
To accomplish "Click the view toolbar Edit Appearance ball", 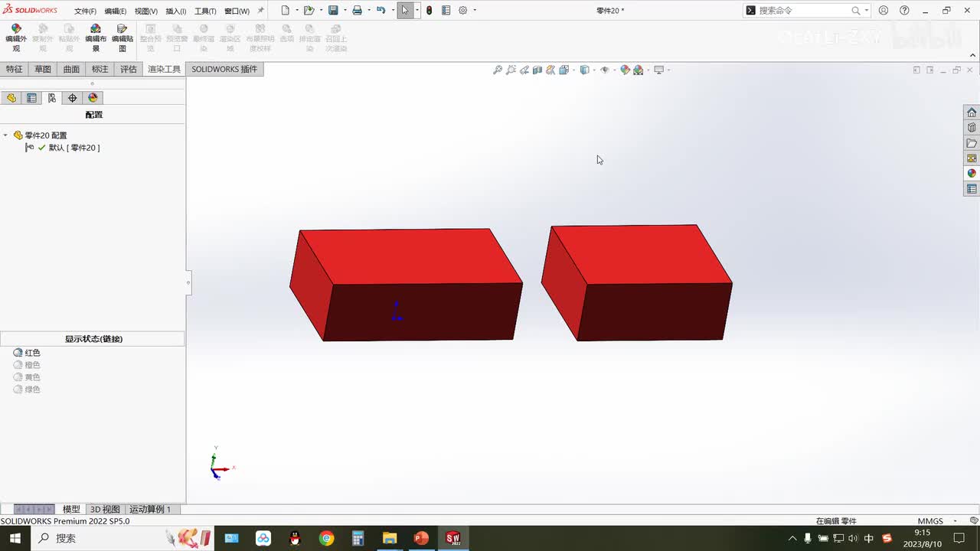I will pyautogui.click(x=625, y=70).
